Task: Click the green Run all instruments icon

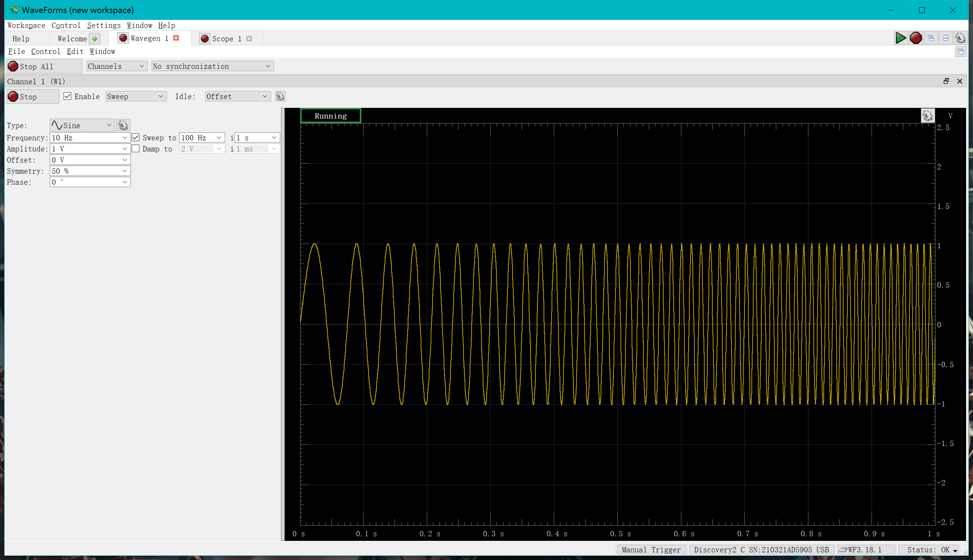Action: pos(901,38)
